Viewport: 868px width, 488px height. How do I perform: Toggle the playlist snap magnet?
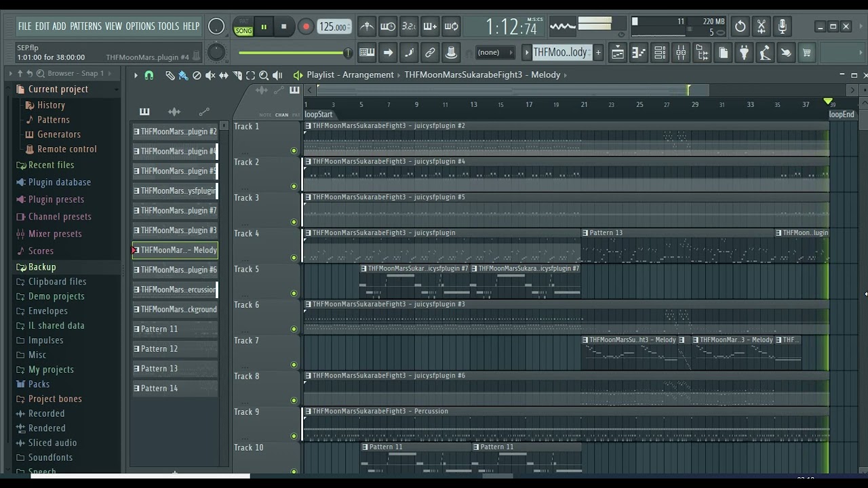[149, 75]
